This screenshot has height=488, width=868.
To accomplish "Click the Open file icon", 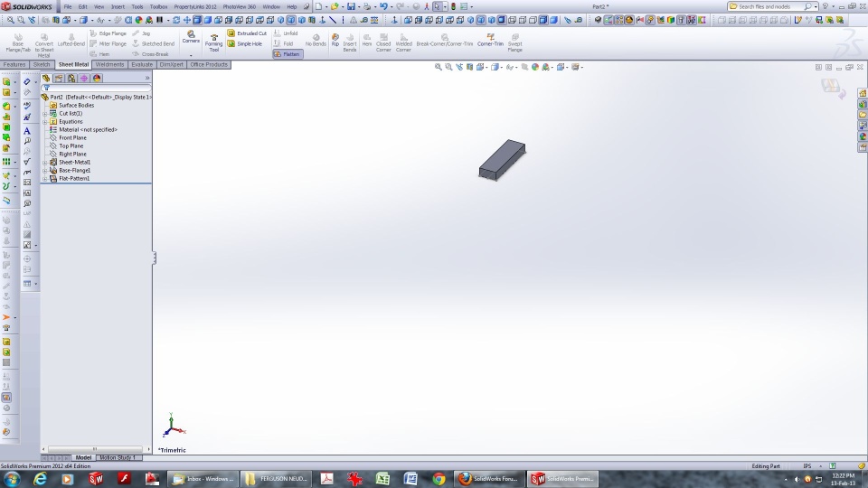I will click(335, 6).
